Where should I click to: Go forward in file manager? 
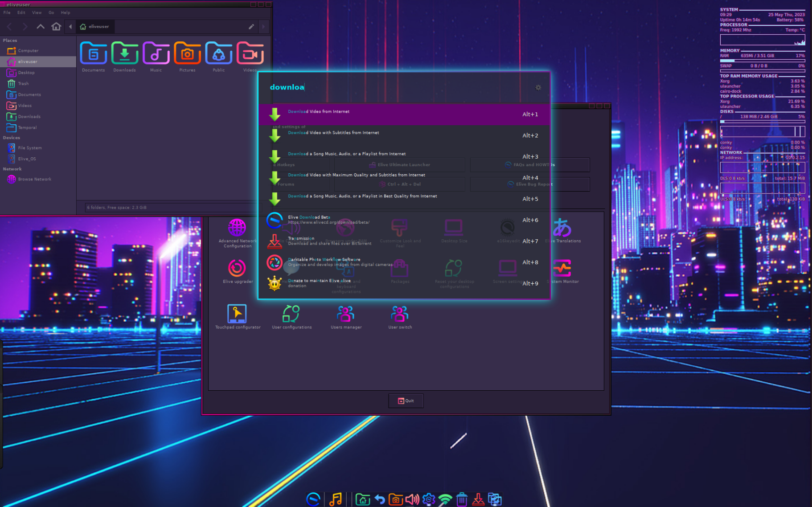[x=25, y=27]
